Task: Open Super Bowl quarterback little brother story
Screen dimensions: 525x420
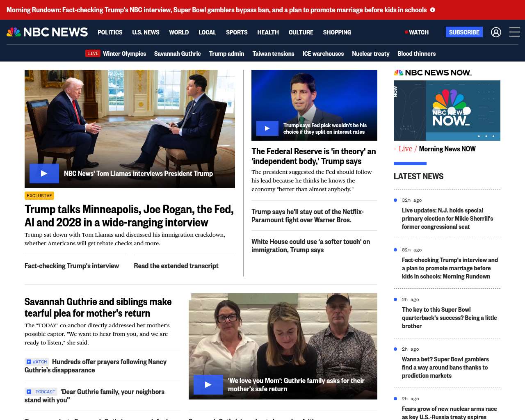Action: point(450,318)
